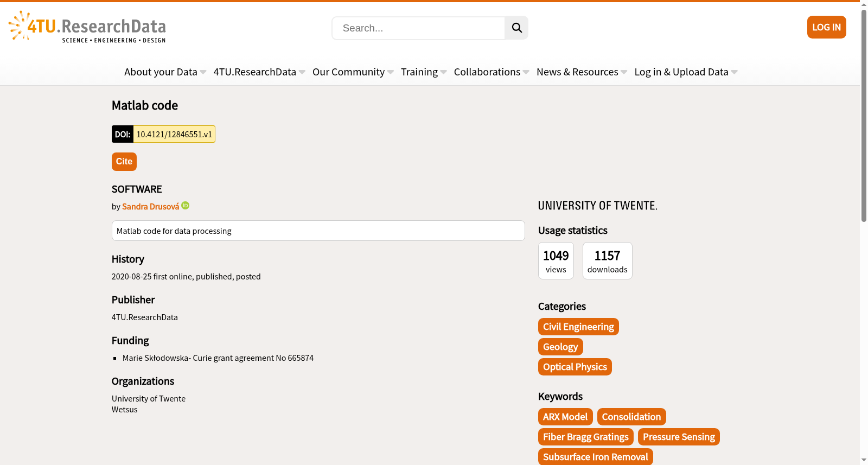Select the Optical Physics category tag
Viewport: 868px width, 465px height.
click(x=575, y=367)
